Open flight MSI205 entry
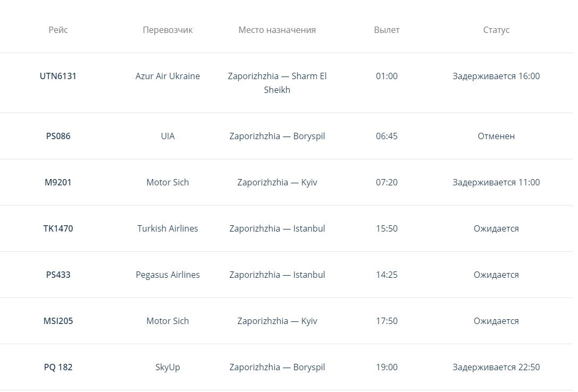The image size is (578, 392). pos(58,321)
